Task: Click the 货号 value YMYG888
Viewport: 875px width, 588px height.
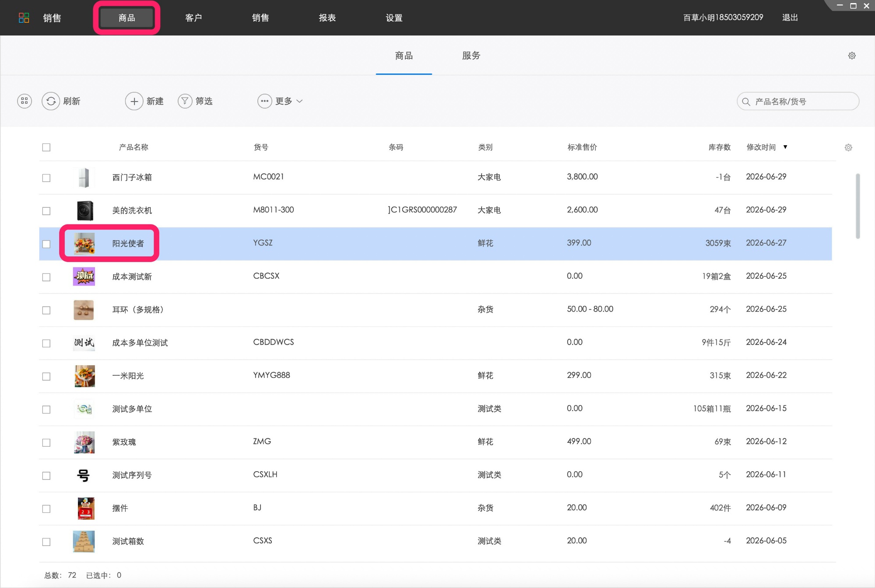Action: [271, 375]
